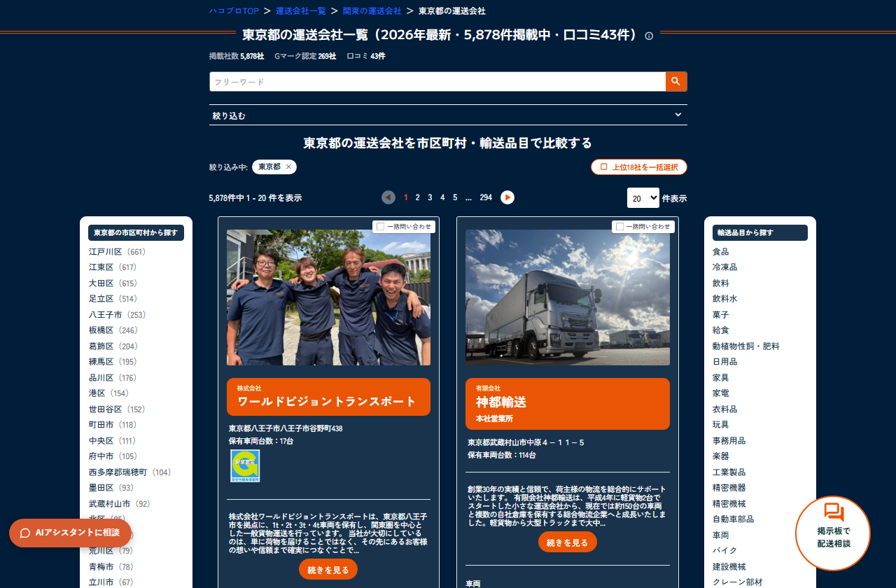Select 建設機械 in the cargo type list
Image resolution: width=896 pixels, height=588 pixels.
click(729, 566)
